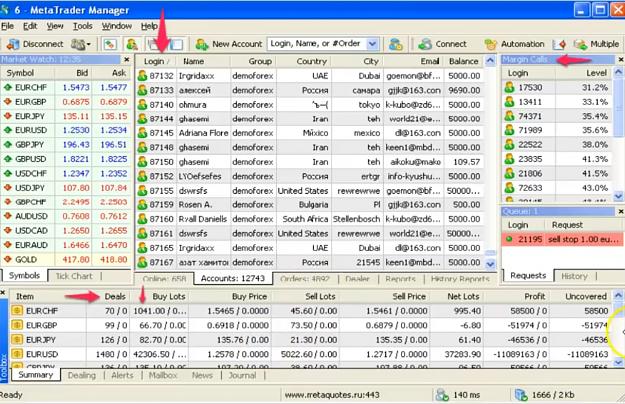Select the Accounts: 12743 tab
The height and width of the screenshot is (404, 625).
tap(233, 278)
